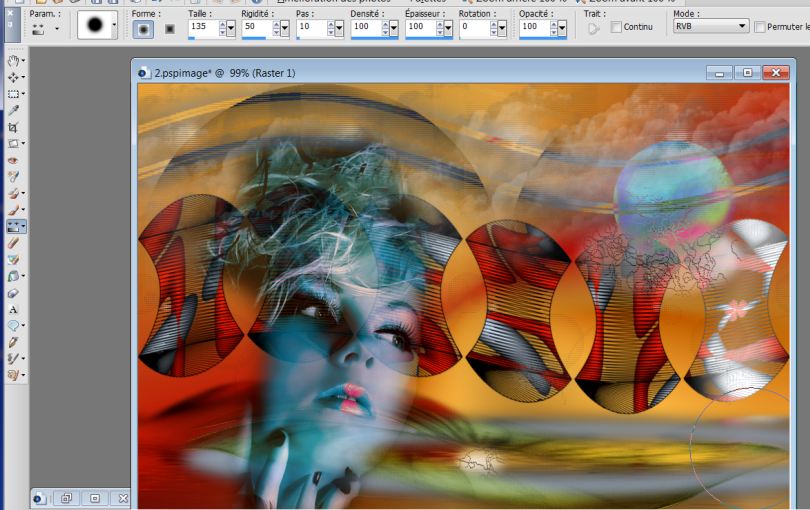Restore the minimized window at bottom left

point(67,498)
